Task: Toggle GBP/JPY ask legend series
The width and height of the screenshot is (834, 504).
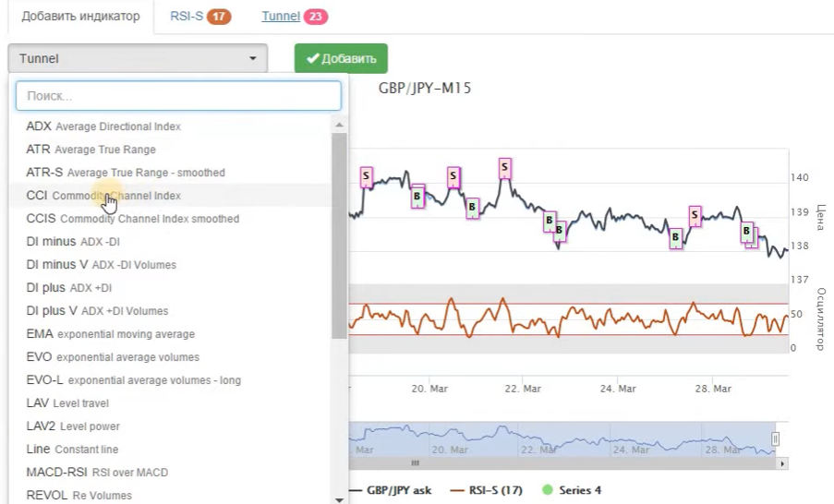Action: [391, 490]
